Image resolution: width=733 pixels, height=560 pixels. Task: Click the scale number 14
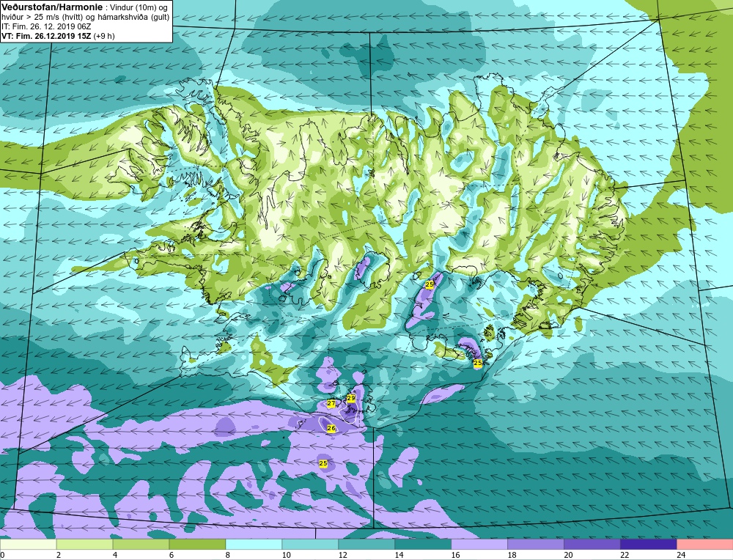point(399,555)
